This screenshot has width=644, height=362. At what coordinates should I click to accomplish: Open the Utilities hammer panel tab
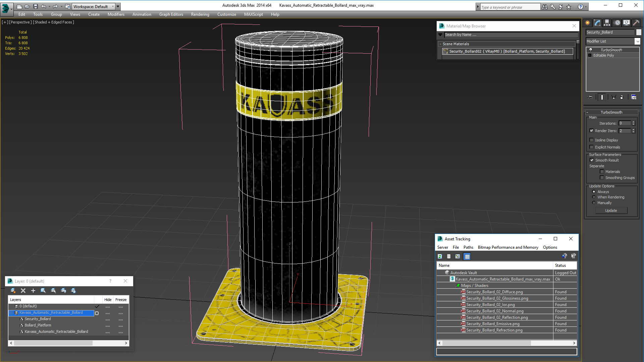click(636, 23)
